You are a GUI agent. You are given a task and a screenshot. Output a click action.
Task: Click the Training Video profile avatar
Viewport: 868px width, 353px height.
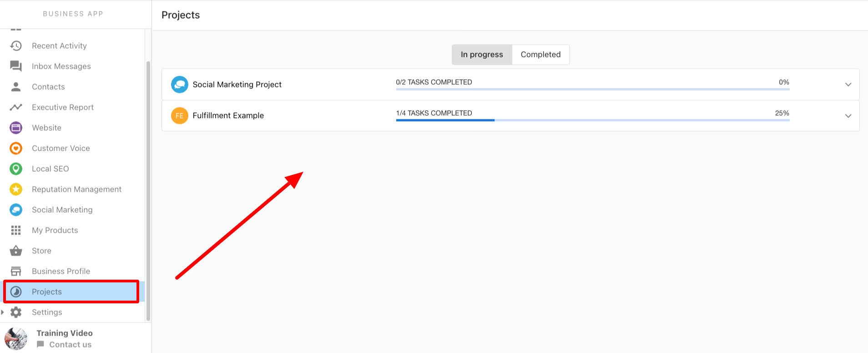click(16, 339)
